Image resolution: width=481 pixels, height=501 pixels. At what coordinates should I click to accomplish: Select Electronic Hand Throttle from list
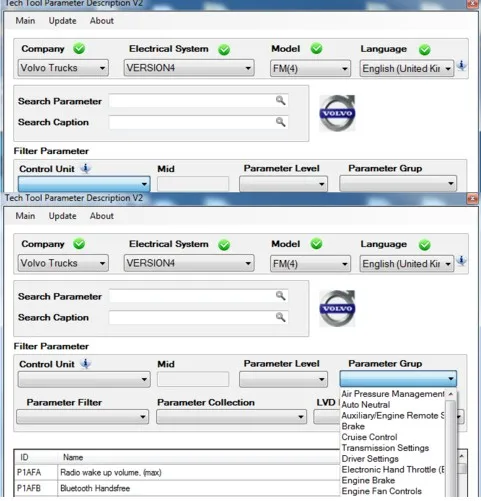pos(393,470)
